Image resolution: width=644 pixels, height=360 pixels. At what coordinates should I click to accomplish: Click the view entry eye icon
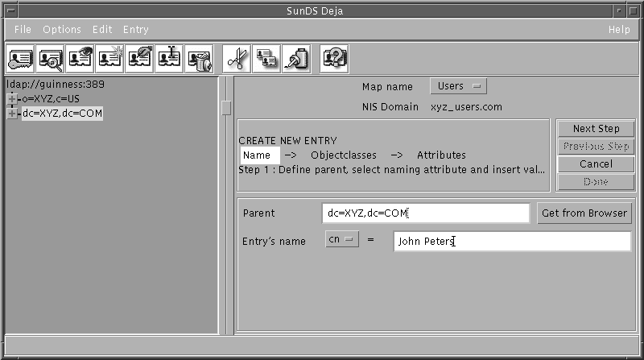(80, 59)
